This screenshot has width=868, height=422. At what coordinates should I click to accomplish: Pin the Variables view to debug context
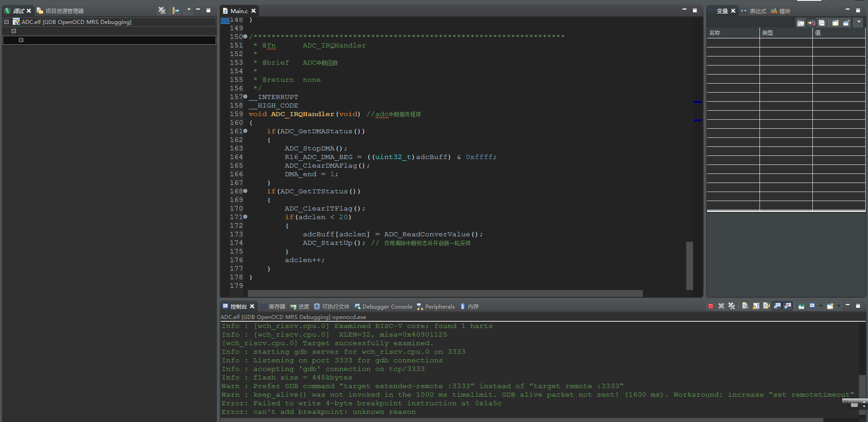coord(846,23)
